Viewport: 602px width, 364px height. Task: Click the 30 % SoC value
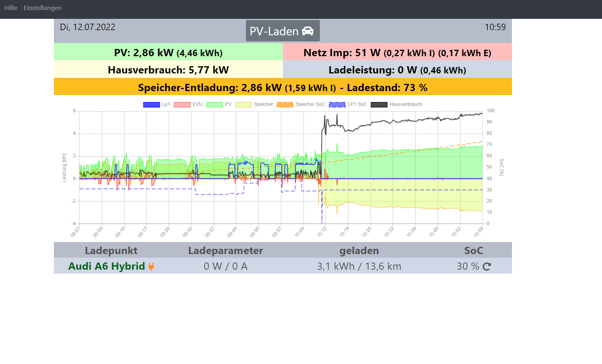coord(467,266)
